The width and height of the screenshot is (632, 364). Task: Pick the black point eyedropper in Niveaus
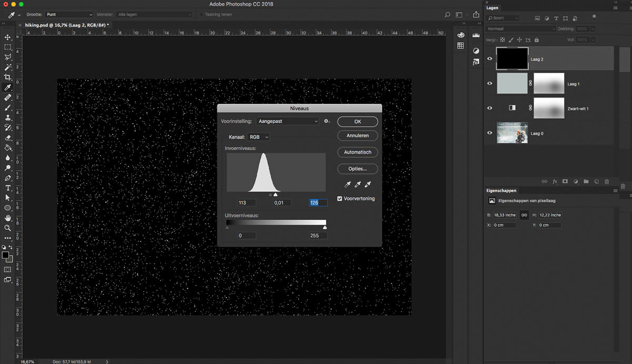pos(348,184)
